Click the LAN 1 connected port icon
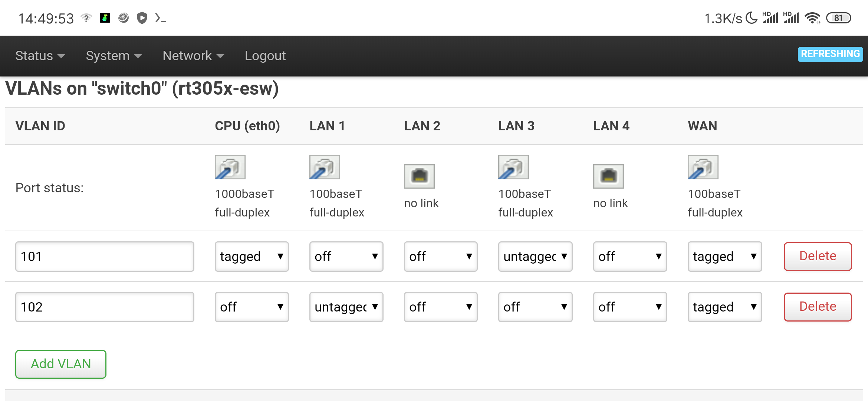This screenshot has height=401, width=868. [x=324, y=167]
